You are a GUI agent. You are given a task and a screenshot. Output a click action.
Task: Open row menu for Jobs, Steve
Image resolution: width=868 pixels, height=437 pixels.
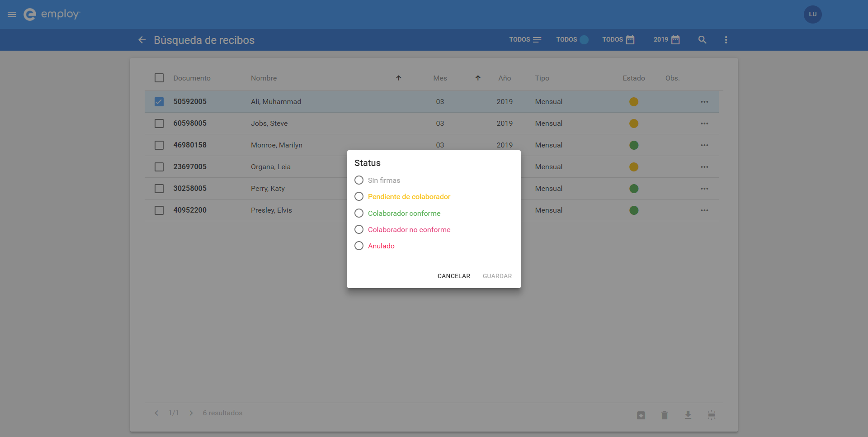coord(704,123)
